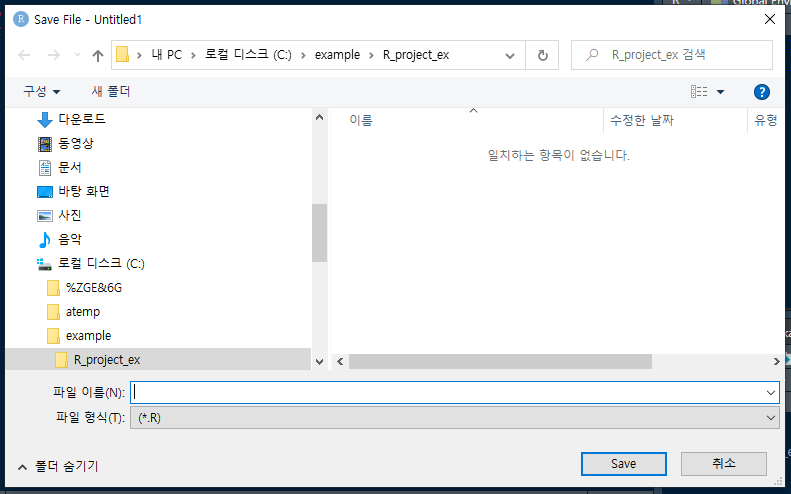Click the '취소' cancel button
The height and width of the screenshot is (494, 791).
tap(724, 464)
